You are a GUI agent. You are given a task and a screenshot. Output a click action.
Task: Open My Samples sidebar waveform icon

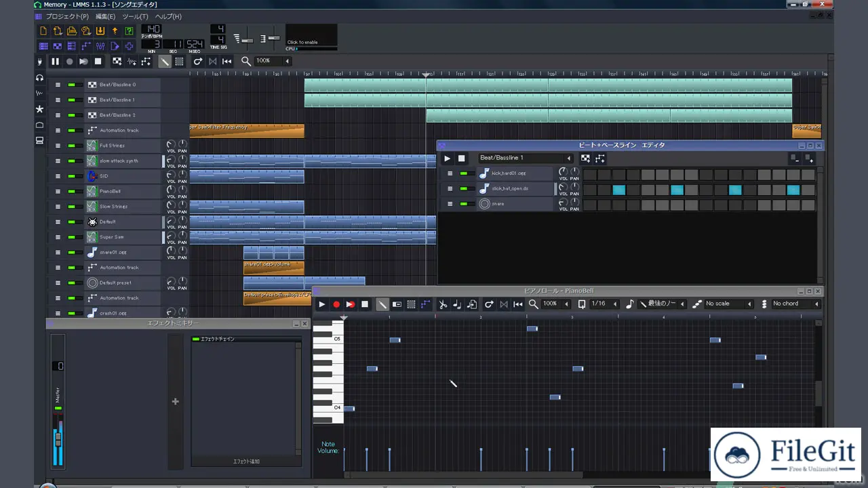pos(39,94)
